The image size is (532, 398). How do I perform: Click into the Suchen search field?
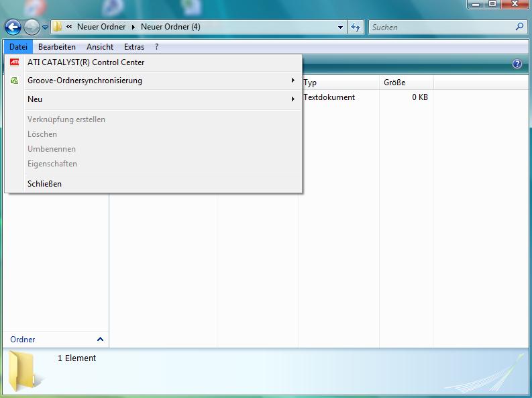[439, 28]
